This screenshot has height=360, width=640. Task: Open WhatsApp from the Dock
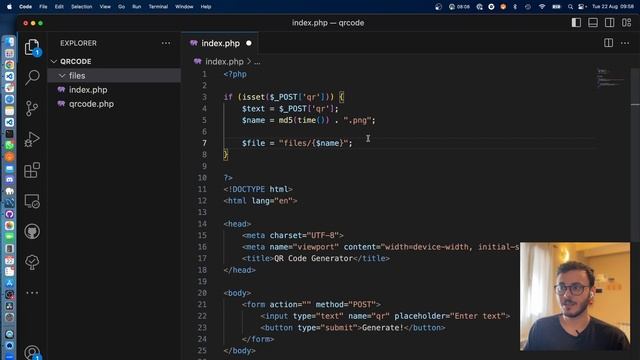click(9, 145)
